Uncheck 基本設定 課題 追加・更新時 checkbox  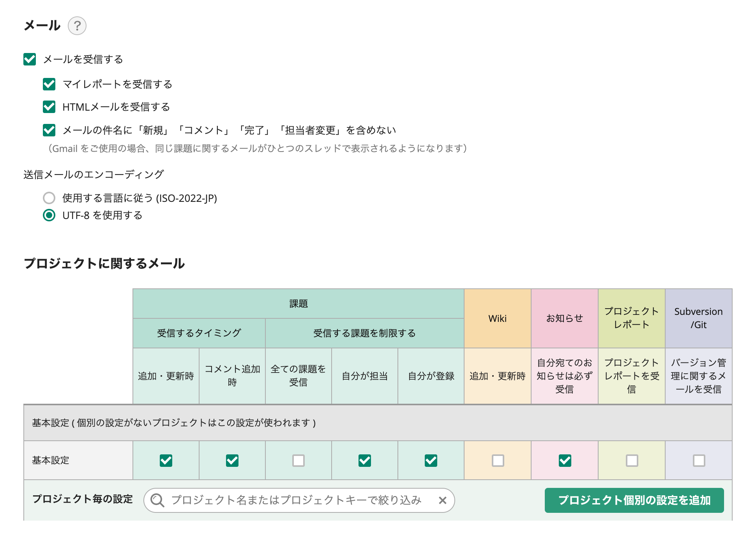166,461
